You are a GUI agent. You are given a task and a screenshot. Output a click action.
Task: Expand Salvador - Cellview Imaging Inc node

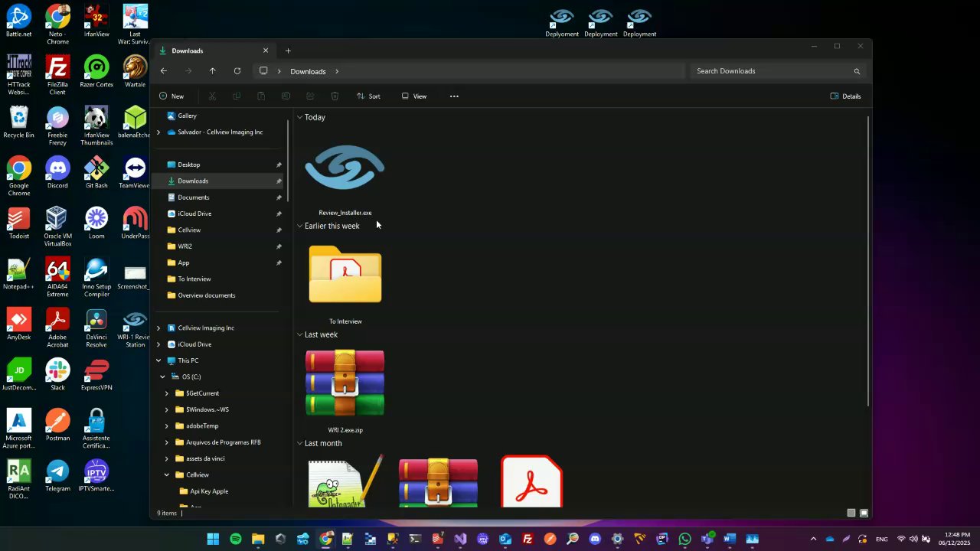pyautogui.click(x=158, y=132)
